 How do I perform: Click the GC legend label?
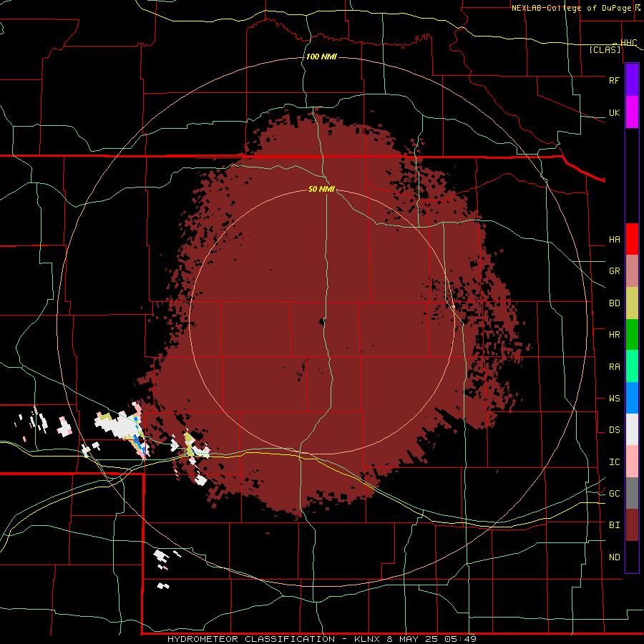tap(614, 494)
